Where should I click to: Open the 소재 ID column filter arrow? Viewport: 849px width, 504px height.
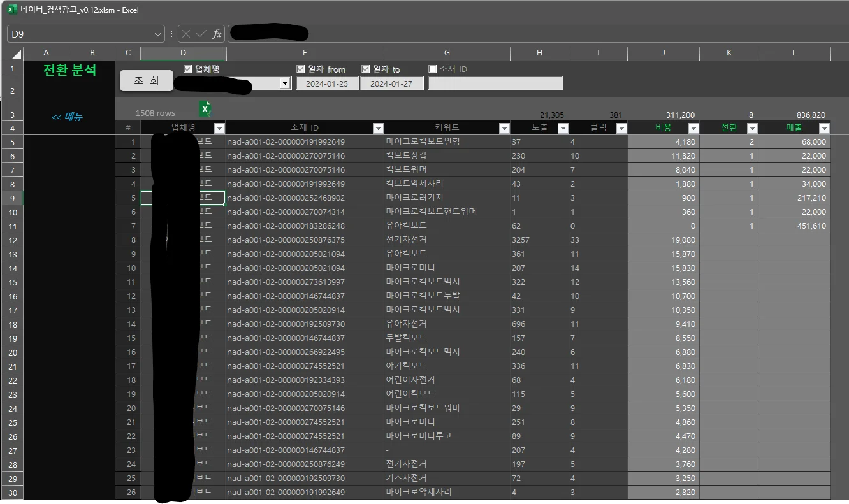(x=377, y=128)
